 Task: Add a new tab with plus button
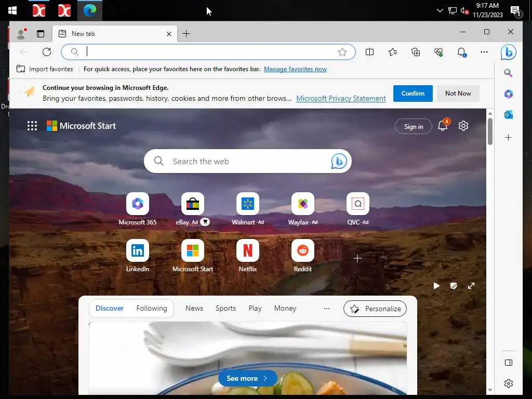pyautogui.click(x=187, y=34)
